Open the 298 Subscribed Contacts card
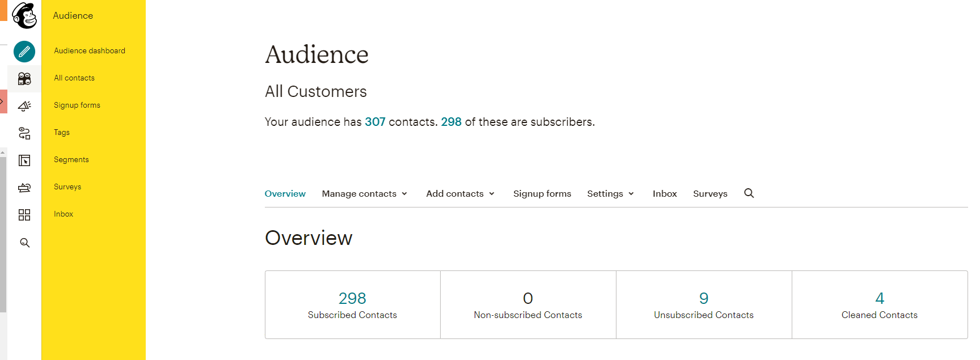 click(353, 305)
